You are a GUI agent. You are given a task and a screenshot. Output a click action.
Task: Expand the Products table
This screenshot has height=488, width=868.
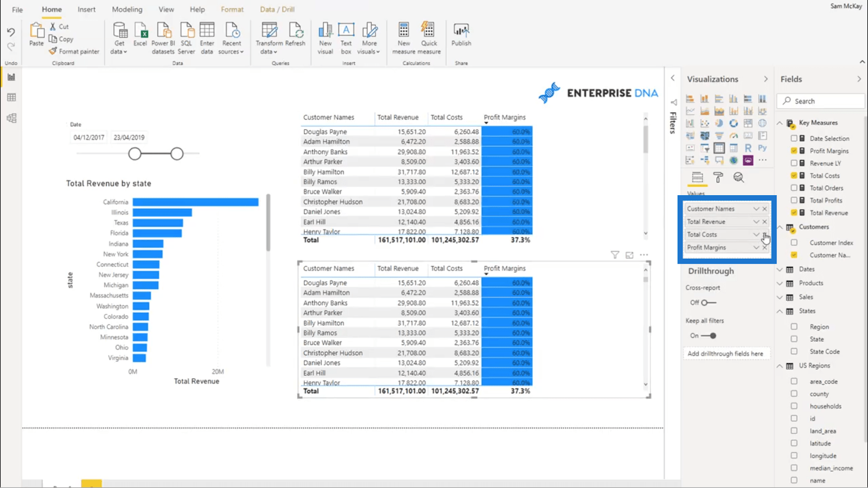780,284
